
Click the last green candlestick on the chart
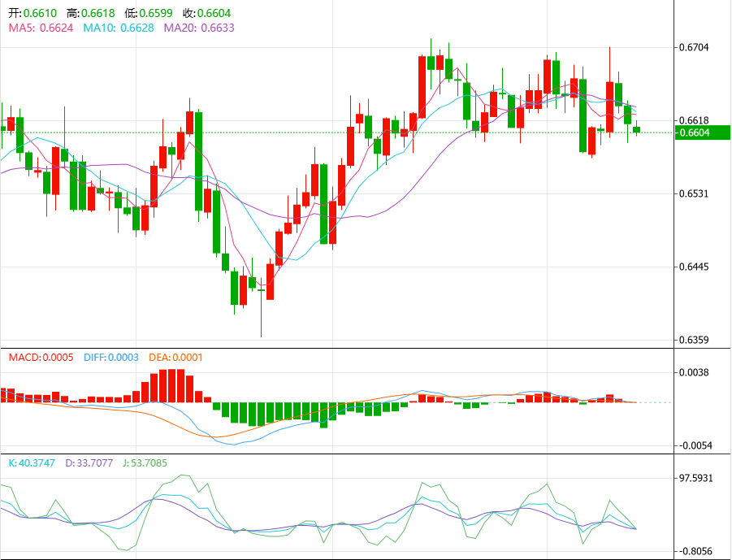point(636,129)
